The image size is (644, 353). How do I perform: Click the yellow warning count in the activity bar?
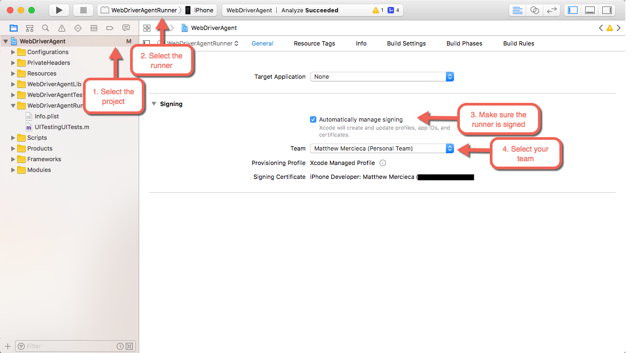click(x=378, y=10)
